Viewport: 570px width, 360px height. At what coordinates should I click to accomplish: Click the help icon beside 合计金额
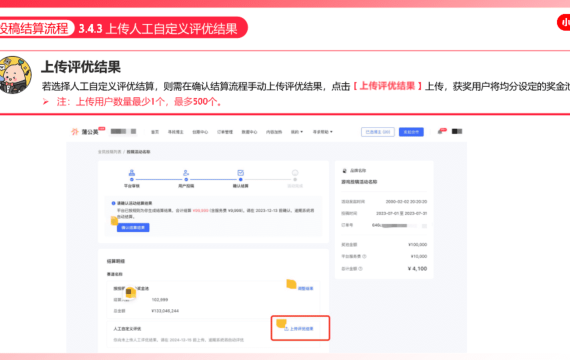point(360,269)
